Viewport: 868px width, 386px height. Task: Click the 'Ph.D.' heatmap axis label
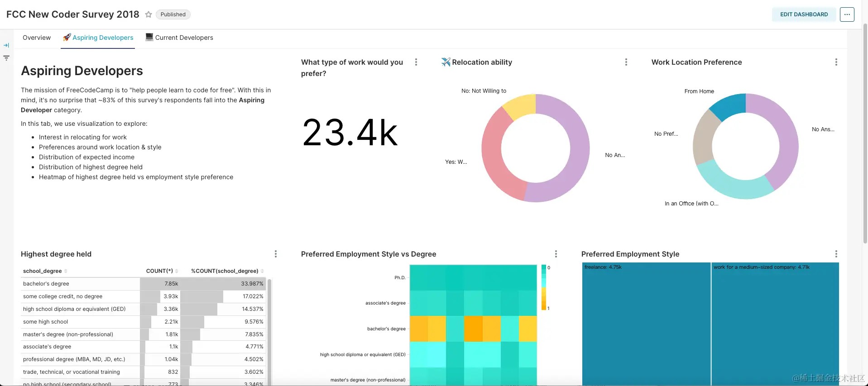tap(400, 278)
